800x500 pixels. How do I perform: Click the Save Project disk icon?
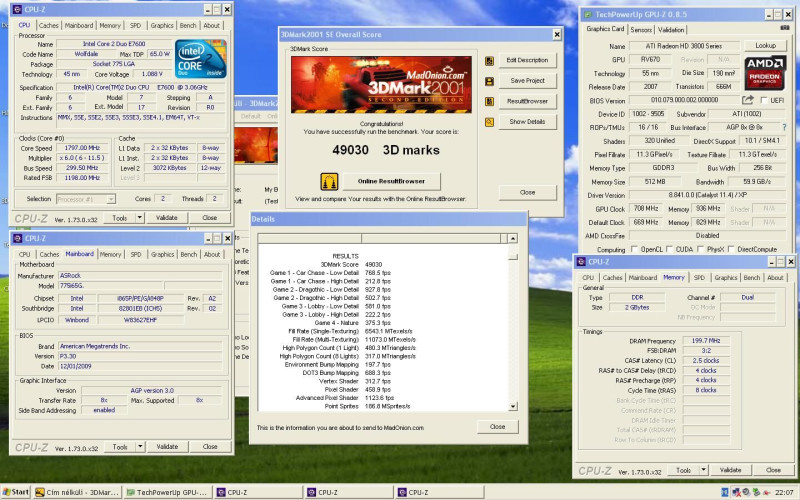(489, 82)
